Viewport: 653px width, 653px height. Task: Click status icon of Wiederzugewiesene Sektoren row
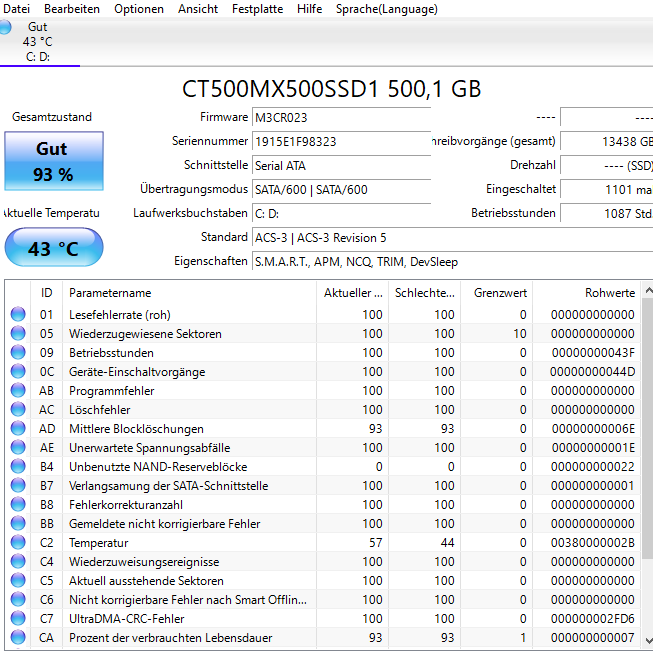click(x=18, y=333)
